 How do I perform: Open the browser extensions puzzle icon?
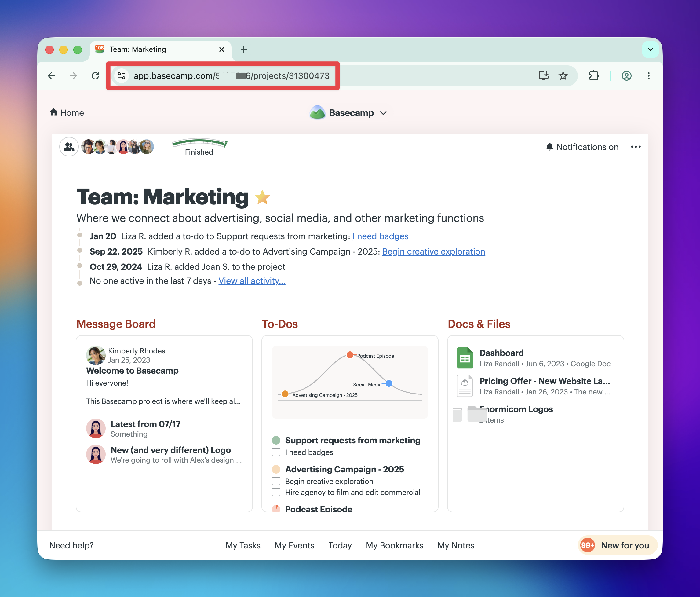click(x=594, y=76)
